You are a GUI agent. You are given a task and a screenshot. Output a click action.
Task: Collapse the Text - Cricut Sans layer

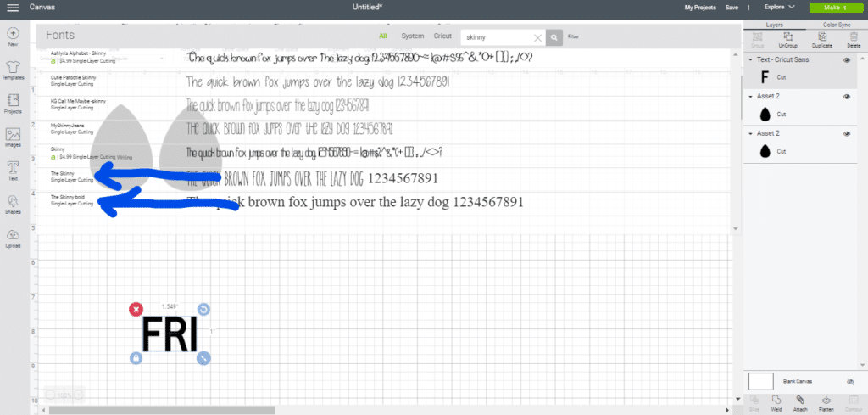tap(750, 61)
